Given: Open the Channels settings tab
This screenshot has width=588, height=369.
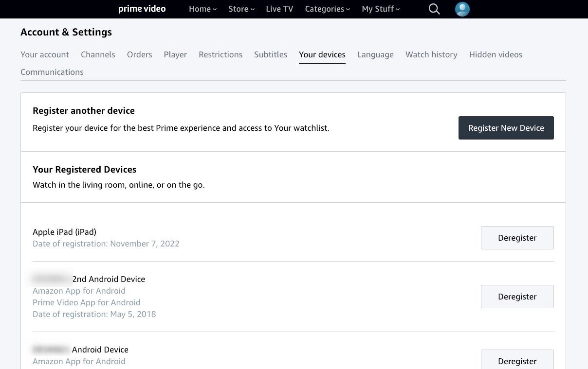Looking at the screenshot, I should [x=98, y=54].
